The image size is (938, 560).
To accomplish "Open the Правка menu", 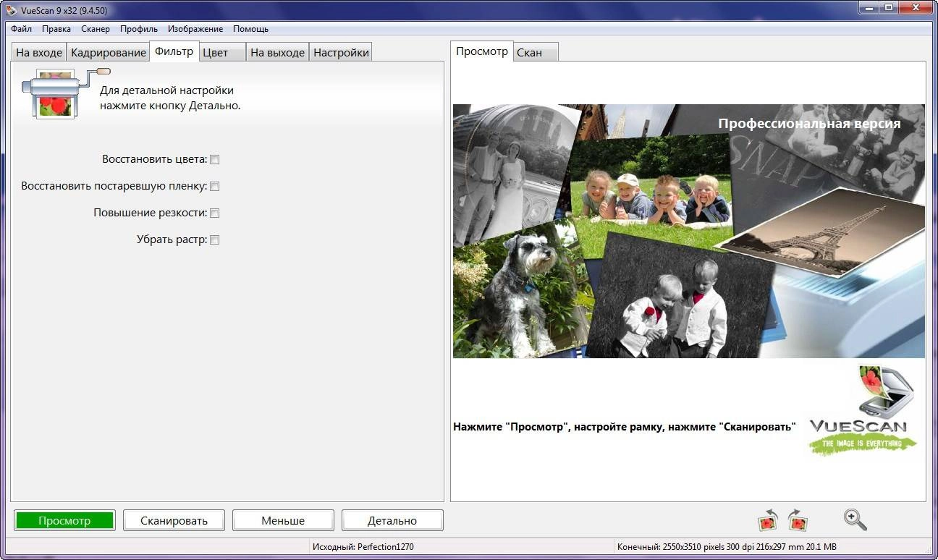I will tap(56, 29).
